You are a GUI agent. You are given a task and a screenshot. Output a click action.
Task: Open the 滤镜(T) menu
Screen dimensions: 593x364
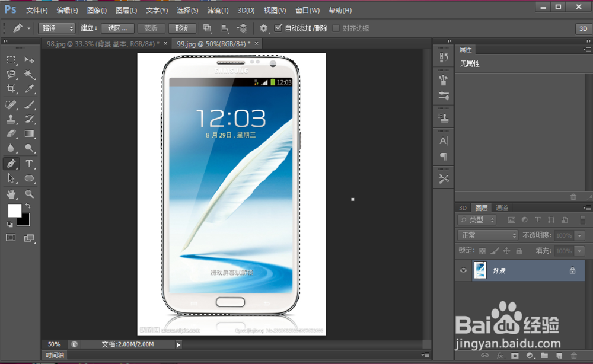coord(218,10)
